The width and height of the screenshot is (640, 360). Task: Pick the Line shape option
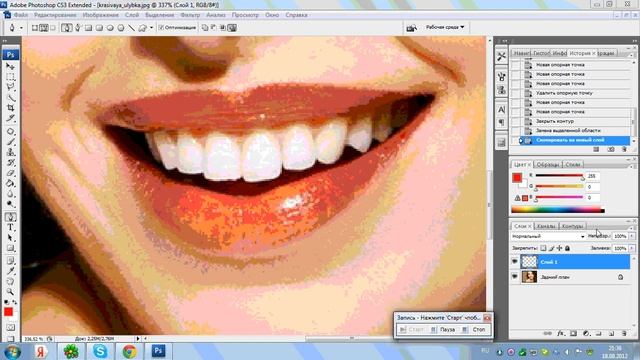coord(131,28)
